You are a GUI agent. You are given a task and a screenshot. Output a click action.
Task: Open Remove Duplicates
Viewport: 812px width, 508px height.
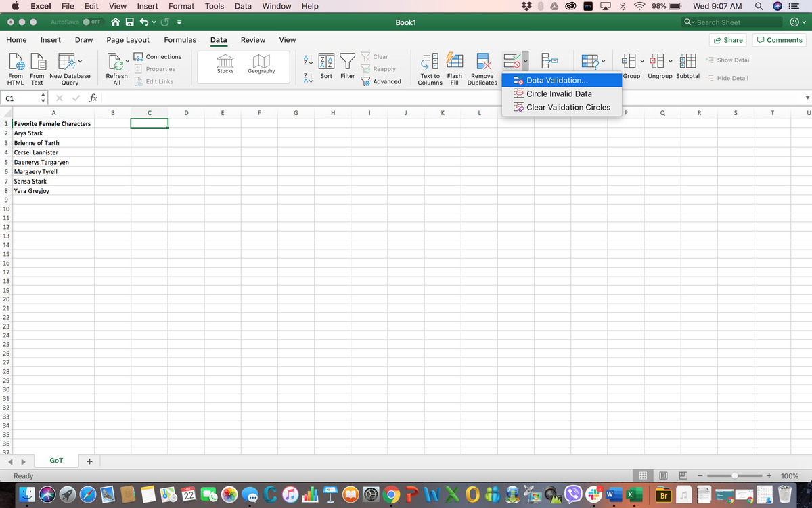click(482, 65)
